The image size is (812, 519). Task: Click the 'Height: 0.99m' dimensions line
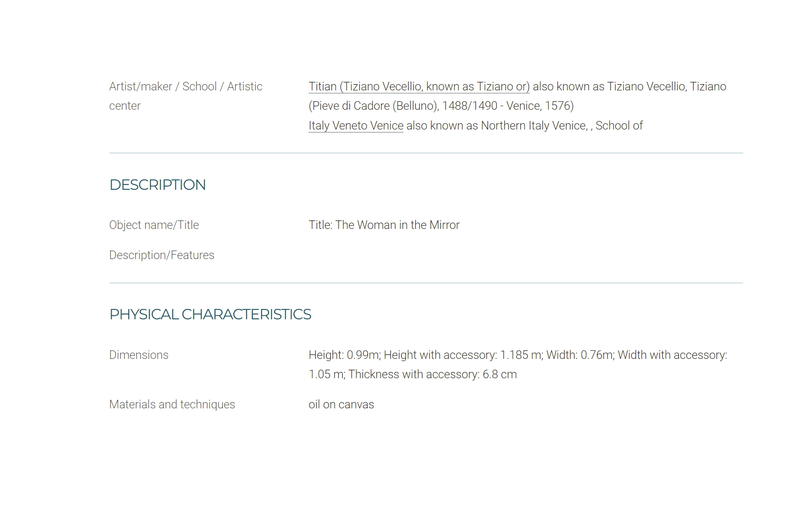click(x=518, y=355)
